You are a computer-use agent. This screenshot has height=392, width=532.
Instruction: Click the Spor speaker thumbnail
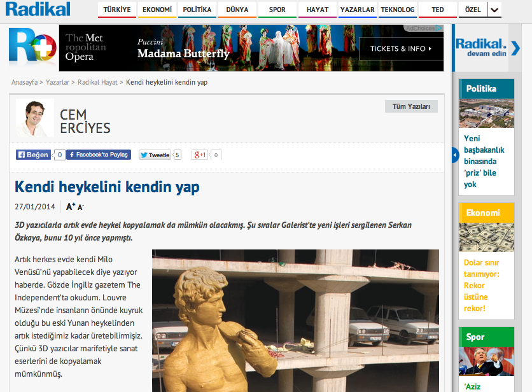click(x=486, y=361)
